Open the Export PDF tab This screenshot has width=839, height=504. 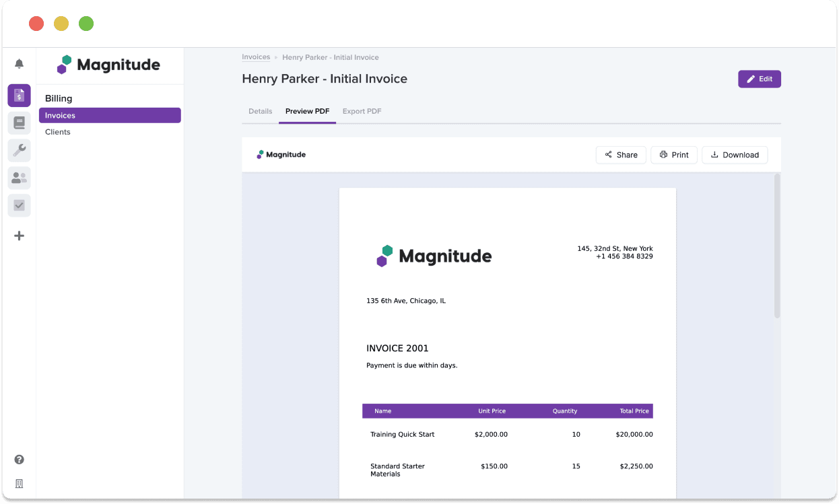point(362,111)
